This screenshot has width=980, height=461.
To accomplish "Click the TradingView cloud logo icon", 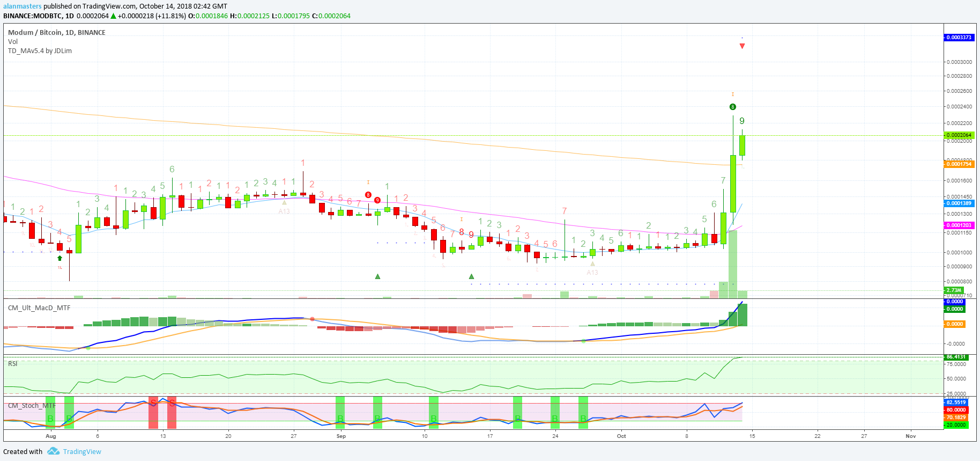I will tap(53, 451).
